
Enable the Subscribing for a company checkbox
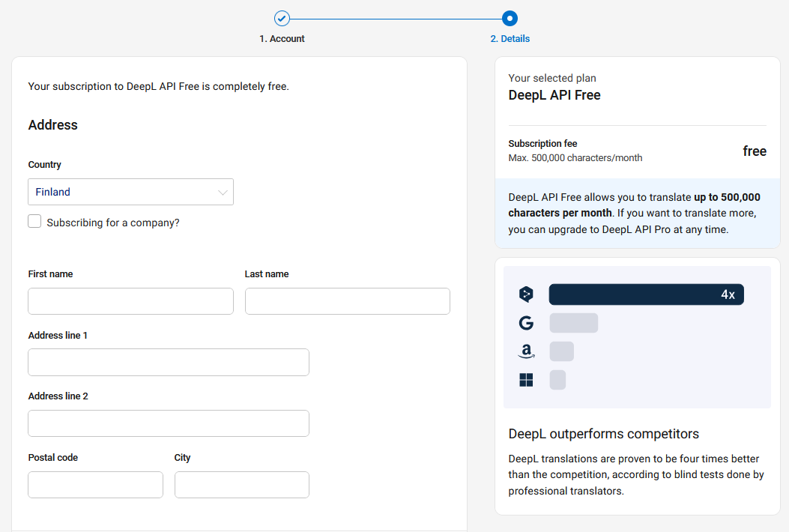pyautogui.click(x=34, y=222)
